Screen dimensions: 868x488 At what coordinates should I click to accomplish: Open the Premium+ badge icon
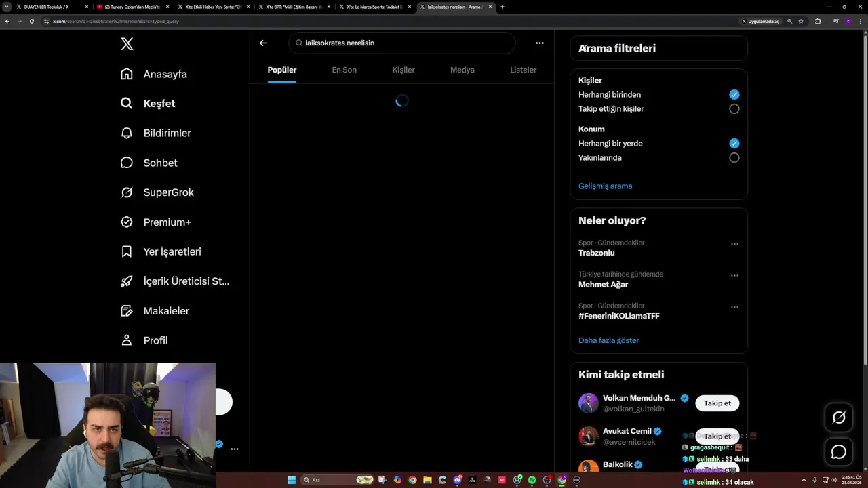tap(127, 222)
